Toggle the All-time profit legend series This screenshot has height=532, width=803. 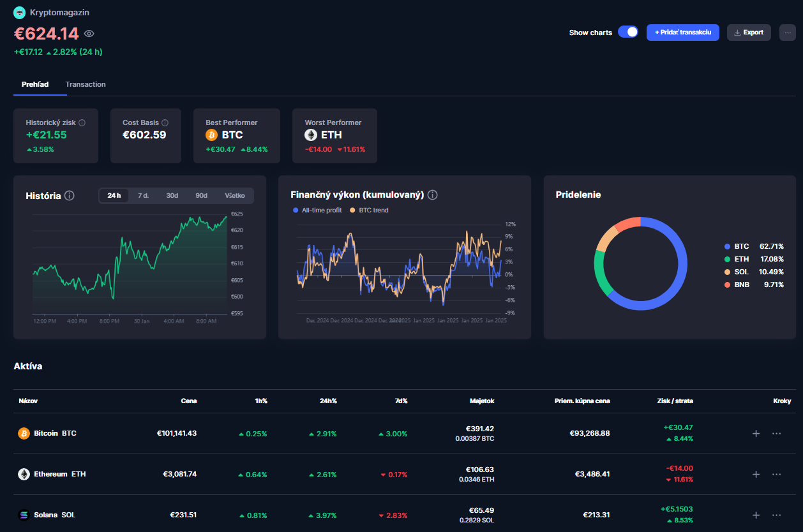tap(317, 211)
